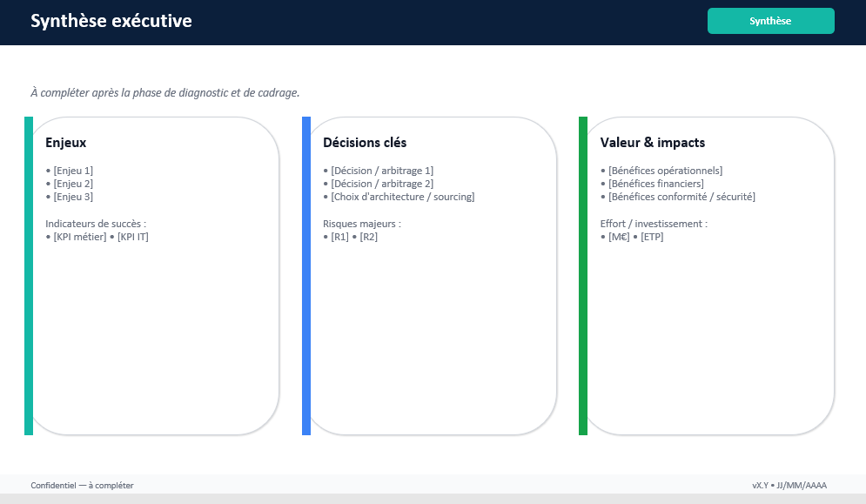Click the [Choix d'architecture / sourcing] bullet

click(x=399, y=197)
